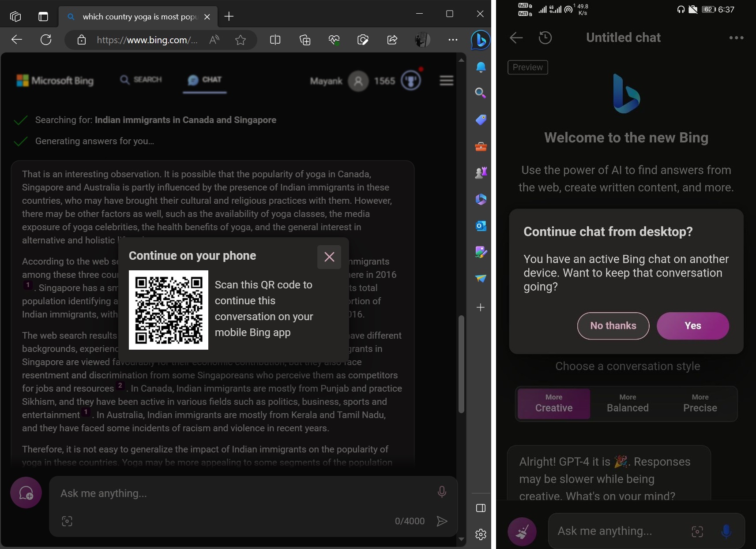This screenshot has height=549, width=756.
Task: Open Browser essentials heart icon
Action: point(334,40)
